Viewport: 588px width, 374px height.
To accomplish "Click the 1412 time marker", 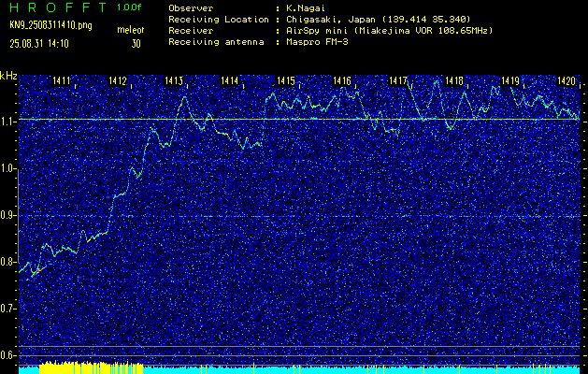I will pyautogui.click(x=118, y=80).
